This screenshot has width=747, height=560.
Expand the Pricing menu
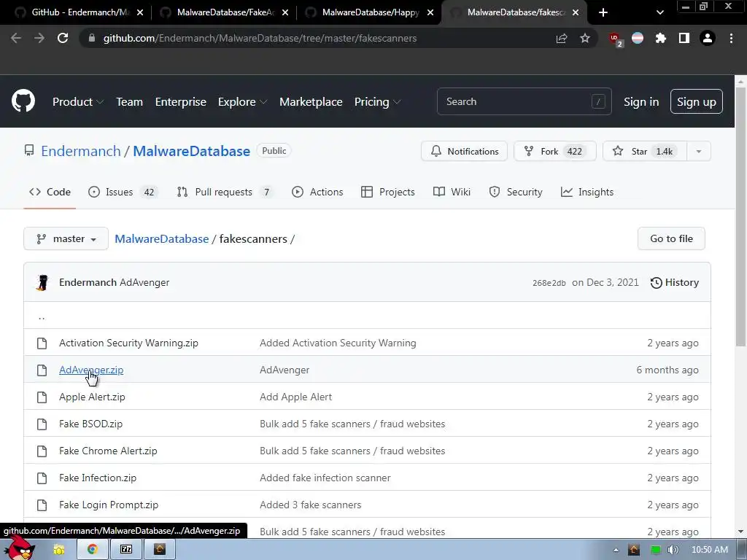pos(377,101)
